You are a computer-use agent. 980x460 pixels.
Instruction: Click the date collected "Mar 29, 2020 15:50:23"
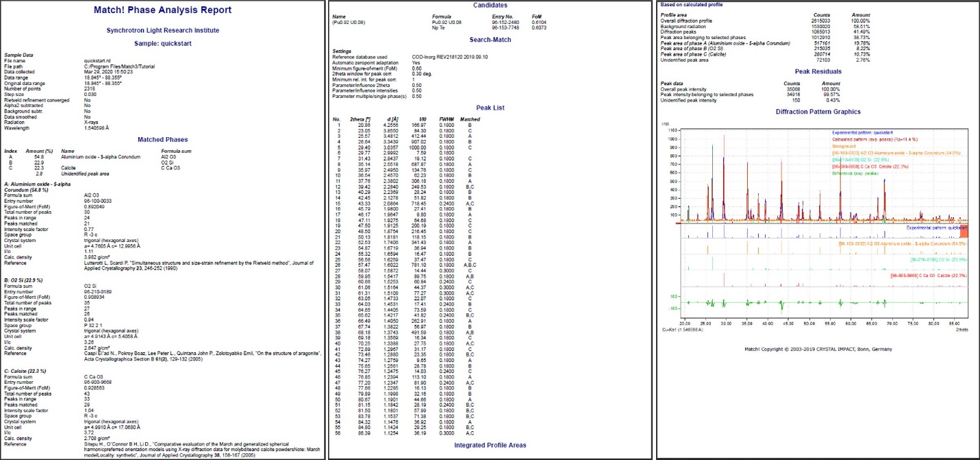107,71
